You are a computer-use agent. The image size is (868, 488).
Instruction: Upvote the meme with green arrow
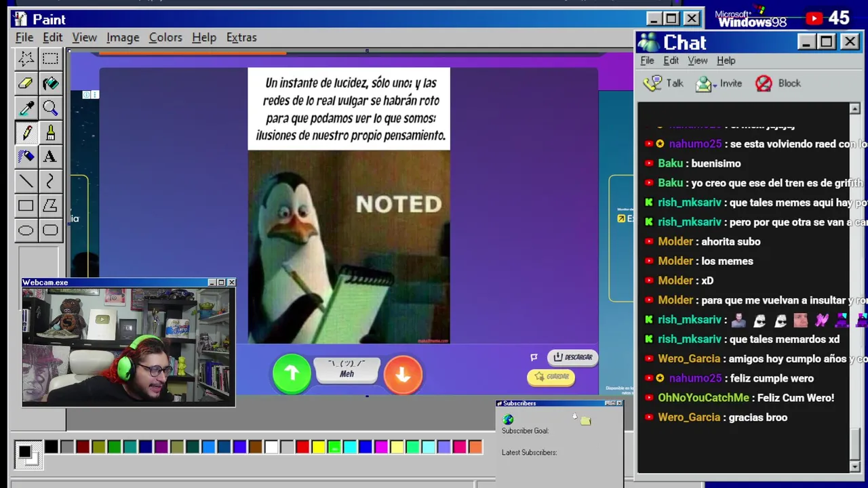pos(292,373)
